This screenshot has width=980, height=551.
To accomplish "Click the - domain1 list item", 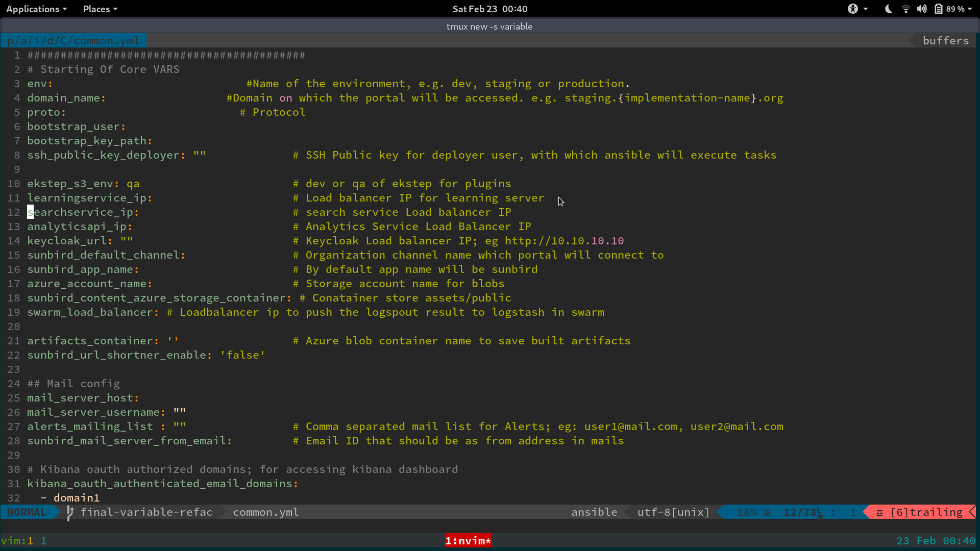I will (70, 497).
